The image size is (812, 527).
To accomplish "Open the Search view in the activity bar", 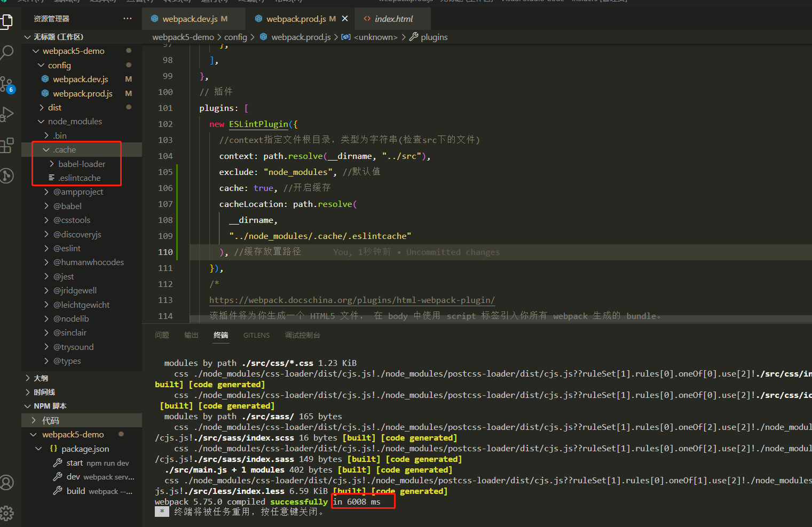I will coord(7,52).
